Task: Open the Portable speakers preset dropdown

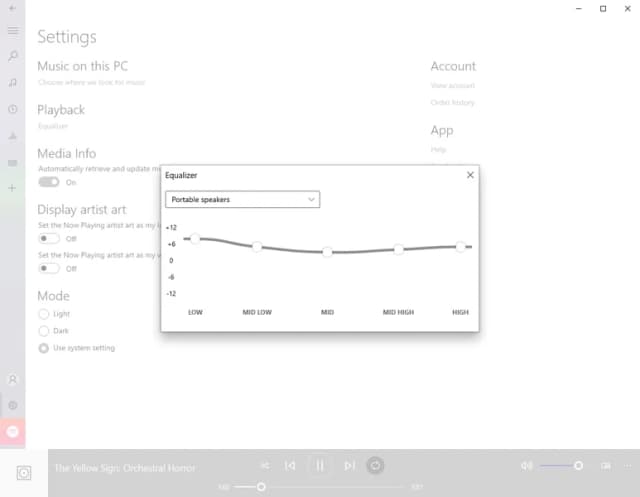Action: click(242, 200)
